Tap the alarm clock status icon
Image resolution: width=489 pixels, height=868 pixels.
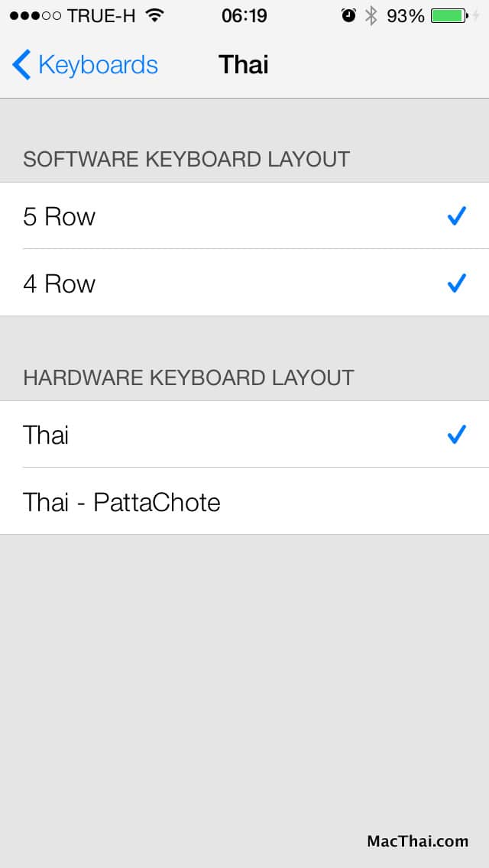[x=348, y=15]
